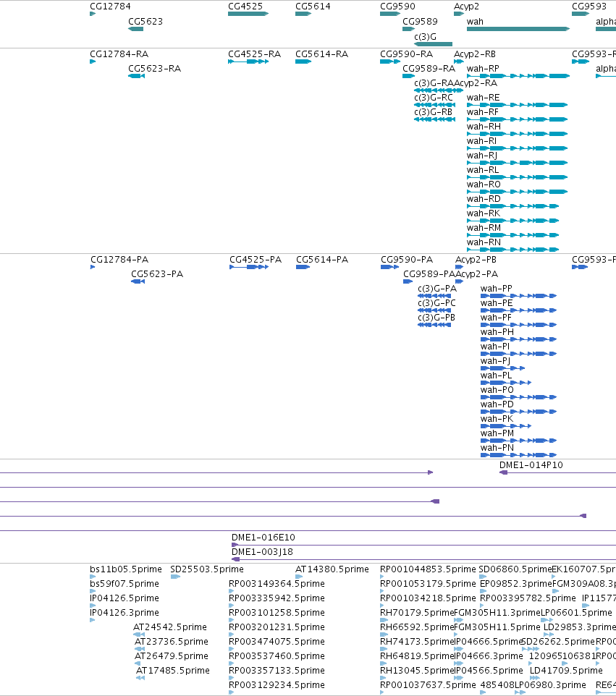Select transcript wah-RH
Image resolution: width=616 pixels, height=696 pixels.
(484, 127)
